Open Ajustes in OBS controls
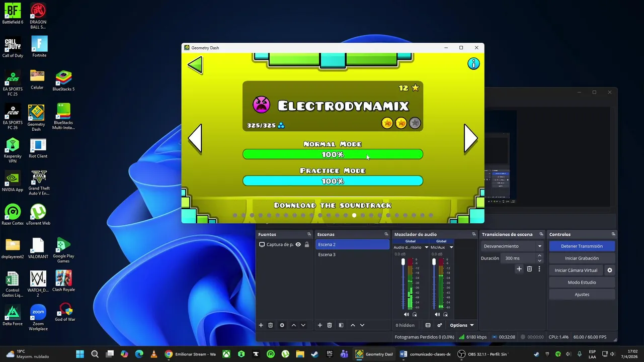 point(582,295)
